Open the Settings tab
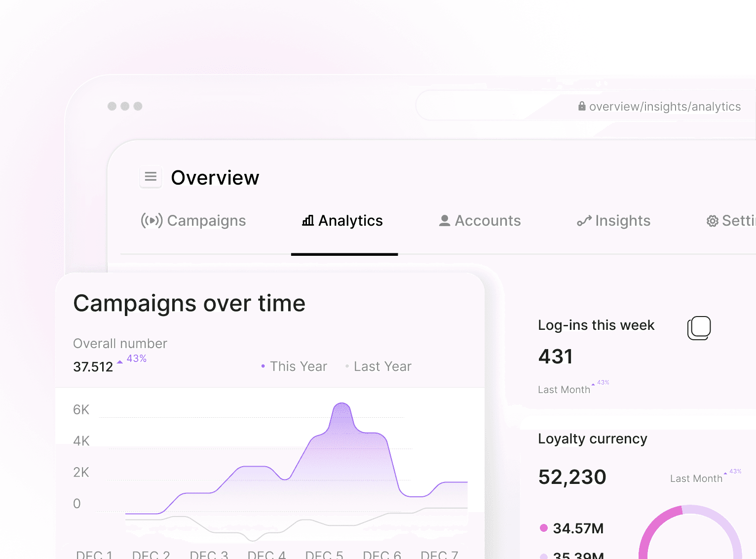Image resolution: width=756 pixels, height=559 pixels. (x=731, y=221)
